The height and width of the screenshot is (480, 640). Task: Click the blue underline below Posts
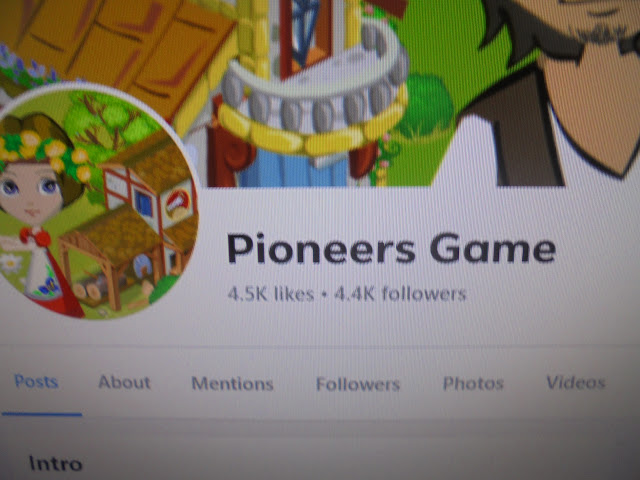42,414
